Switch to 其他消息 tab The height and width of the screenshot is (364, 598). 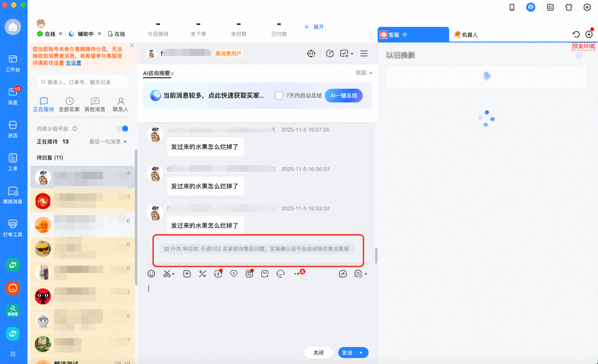[95, 105]
